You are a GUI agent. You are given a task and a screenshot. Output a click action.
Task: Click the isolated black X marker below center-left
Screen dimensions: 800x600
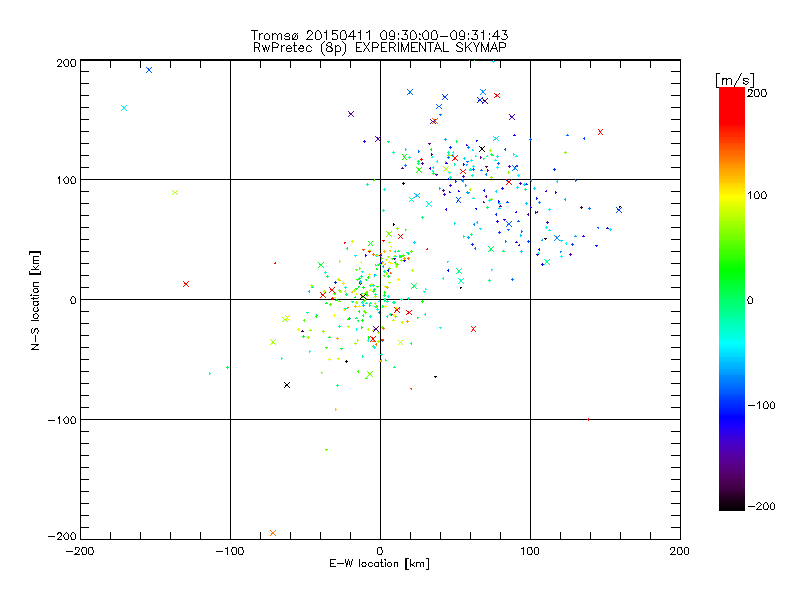pyautogui.click(x=287, y=385)
